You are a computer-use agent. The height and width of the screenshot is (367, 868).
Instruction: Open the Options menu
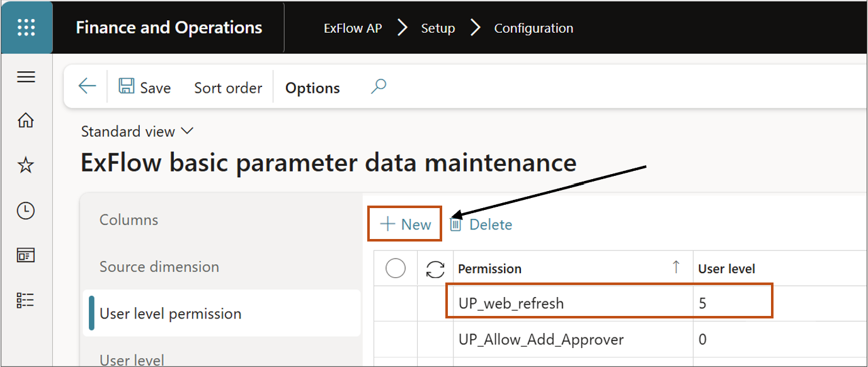tap(312, 88)
